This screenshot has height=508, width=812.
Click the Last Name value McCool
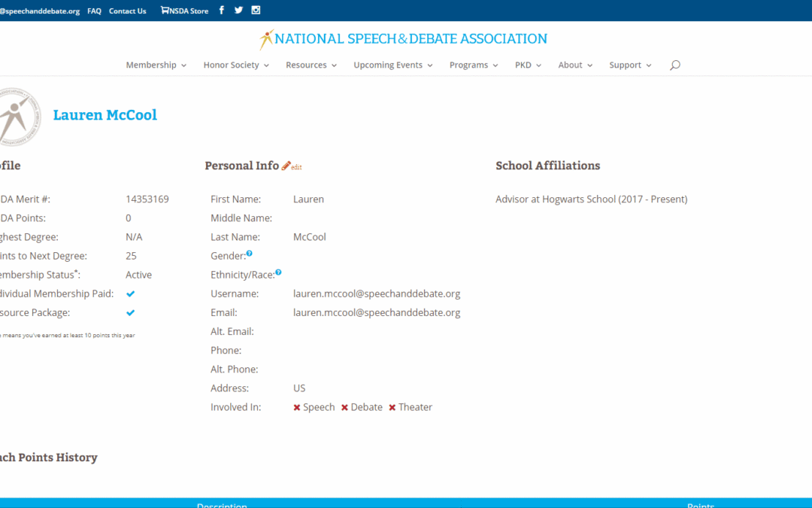coord(310,237)
